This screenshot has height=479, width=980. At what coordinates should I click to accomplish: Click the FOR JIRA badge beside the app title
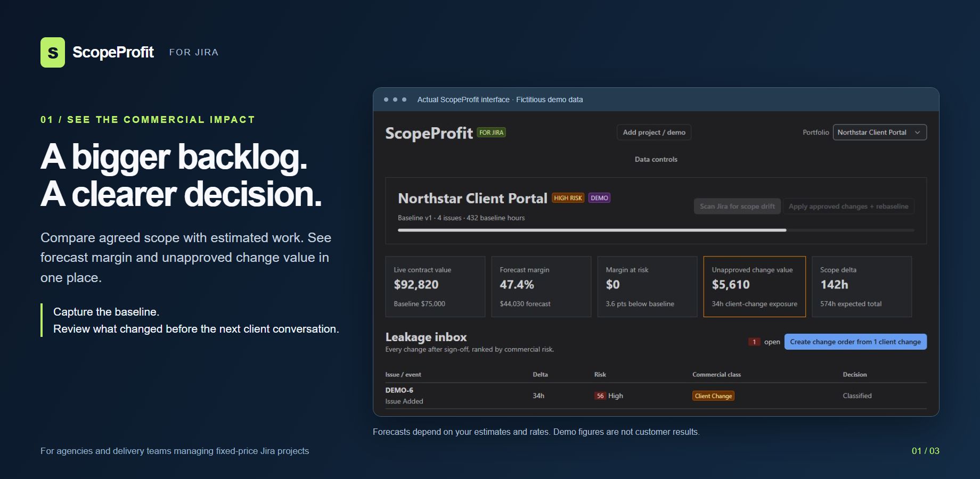coord(491,133)
